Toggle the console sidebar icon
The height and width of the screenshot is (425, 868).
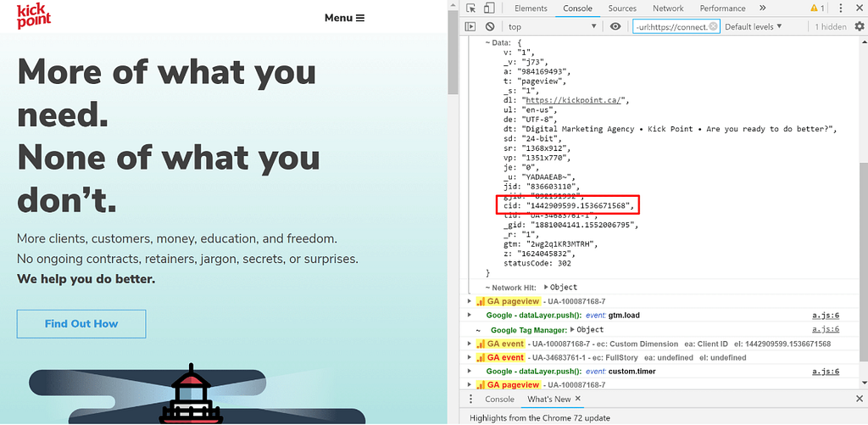[x=470, y=26]
